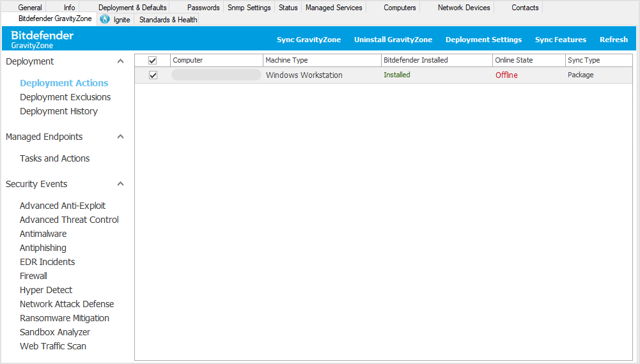Click the 'Package' sync type cell
Viewport: 640px width, 364px height.
click(581, 75)
